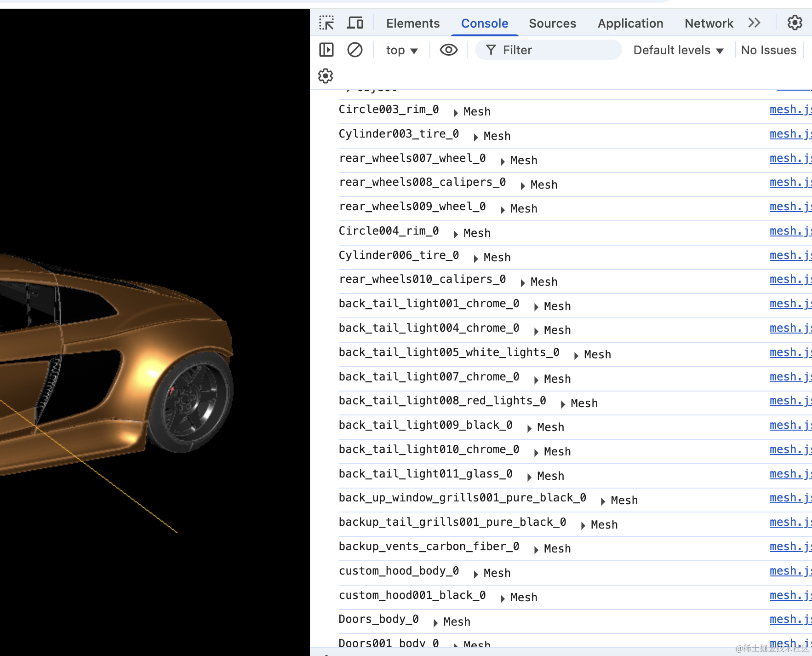Screen dimensions: 812x656
Task: Click the text custom_hood001_black_0
Action: 412,595
